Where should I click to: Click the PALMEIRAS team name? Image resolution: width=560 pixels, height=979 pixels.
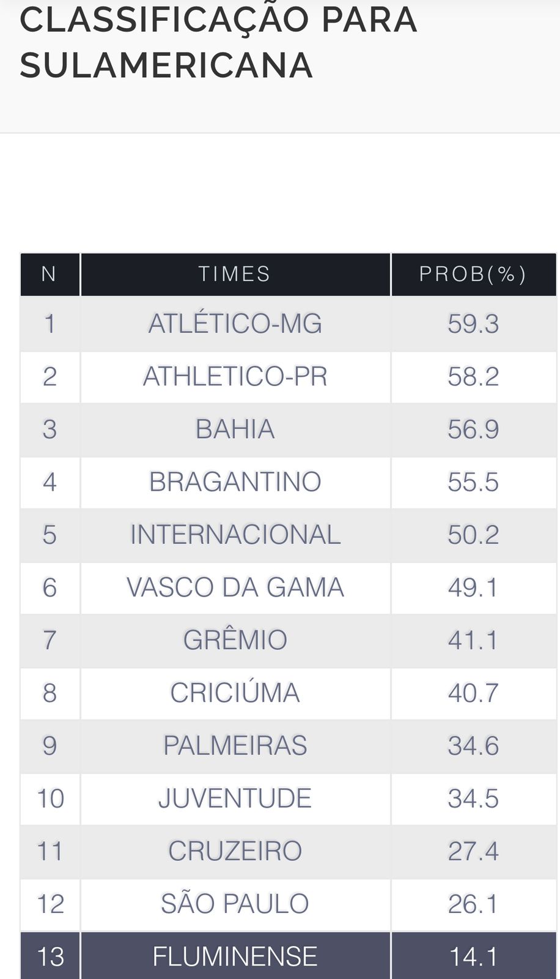tap(235, 745)
